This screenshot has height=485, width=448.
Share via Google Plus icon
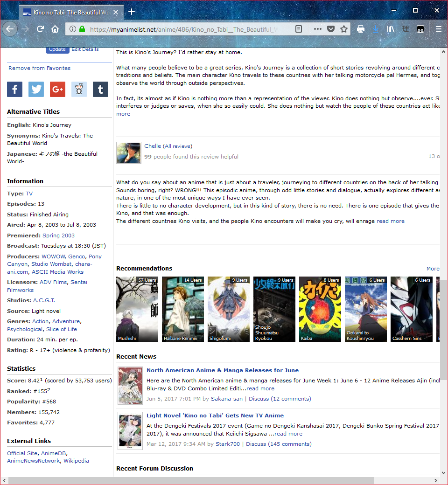(57, 89)
